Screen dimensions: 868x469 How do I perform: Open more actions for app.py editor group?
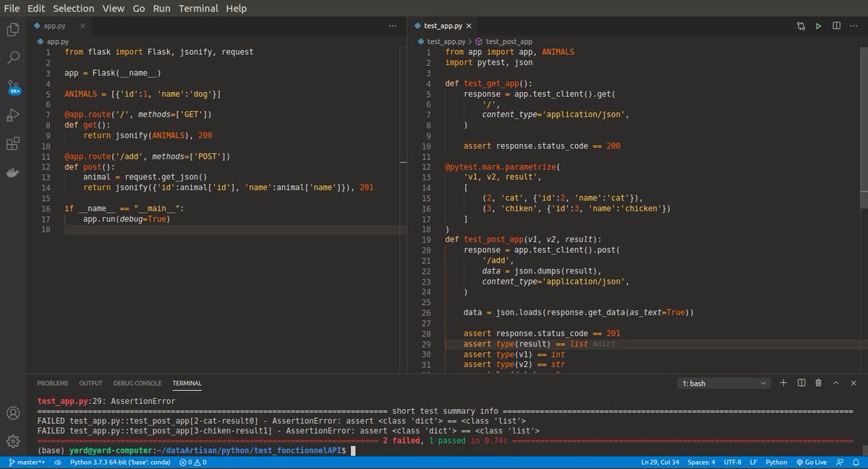coord(393,25)
